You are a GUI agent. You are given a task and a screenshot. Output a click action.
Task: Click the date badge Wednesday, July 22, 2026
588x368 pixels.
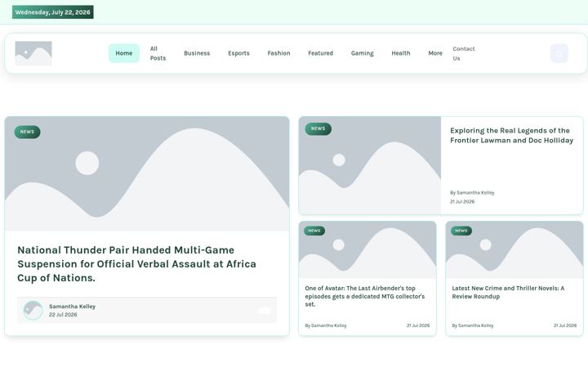53,12
